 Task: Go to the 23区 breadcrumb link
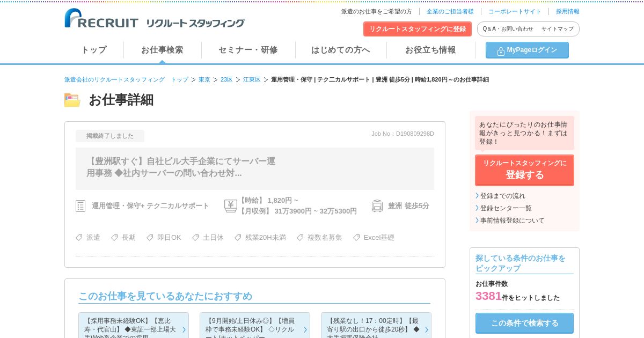(226, 79)
